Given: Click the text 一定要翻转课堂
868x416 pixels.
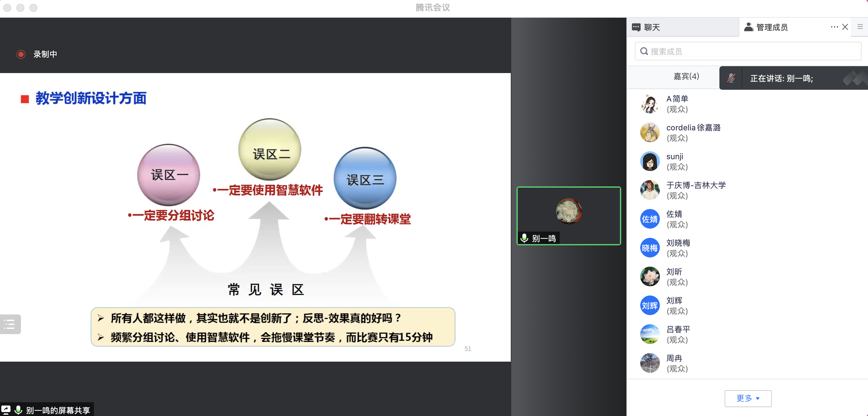Looking at the screenshot, I should [x=370, y=219].
